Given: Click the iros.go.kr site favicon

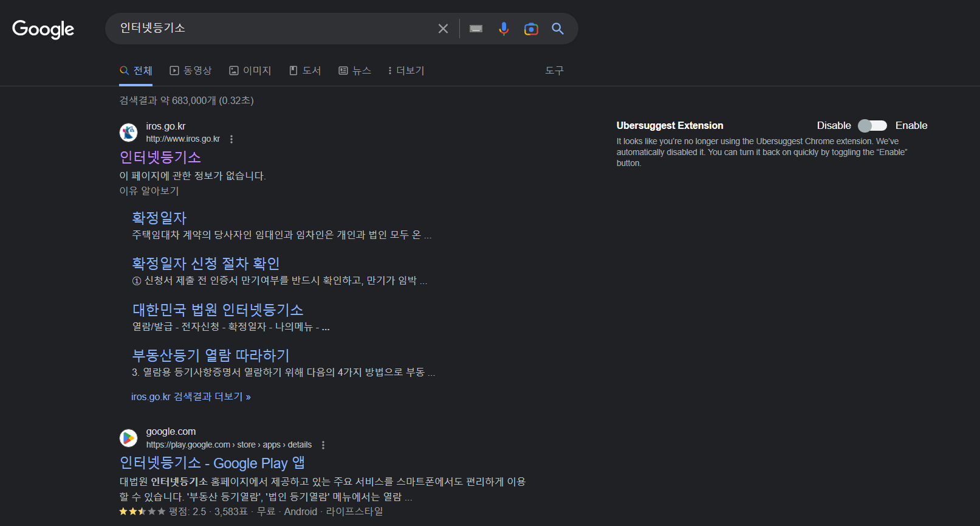Looking at the screenshot, I should [128, 132].
